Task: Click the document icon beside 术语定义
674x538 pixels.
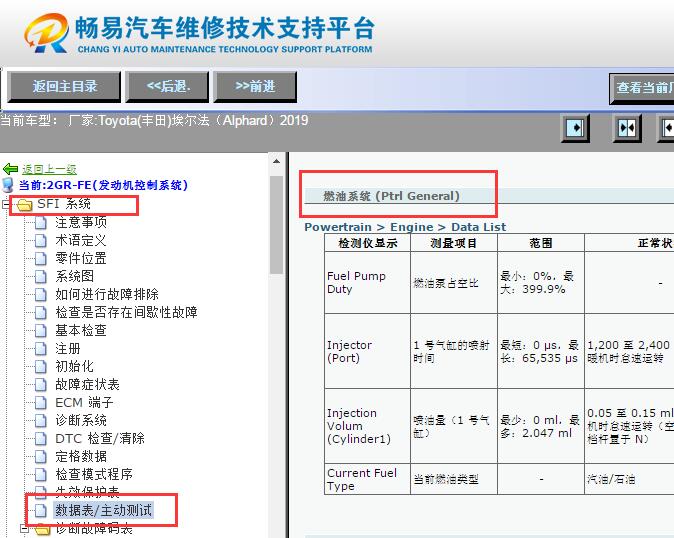Action: click(x=41, y=241)
